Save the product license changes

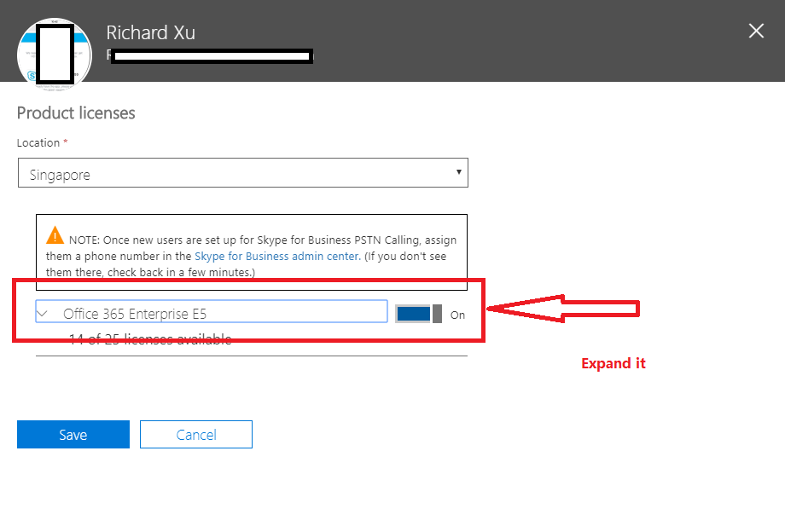(73, 435)
